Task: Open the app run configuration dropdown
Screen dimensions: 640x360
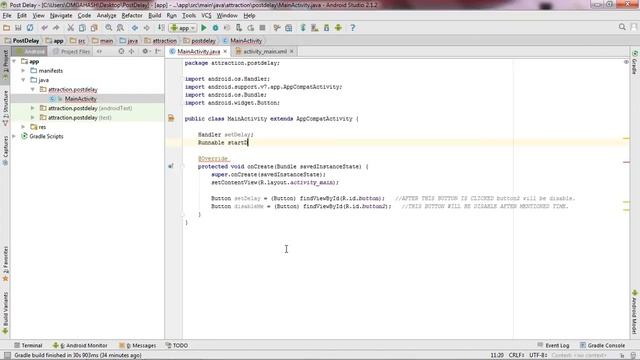Action: point(183,28)
